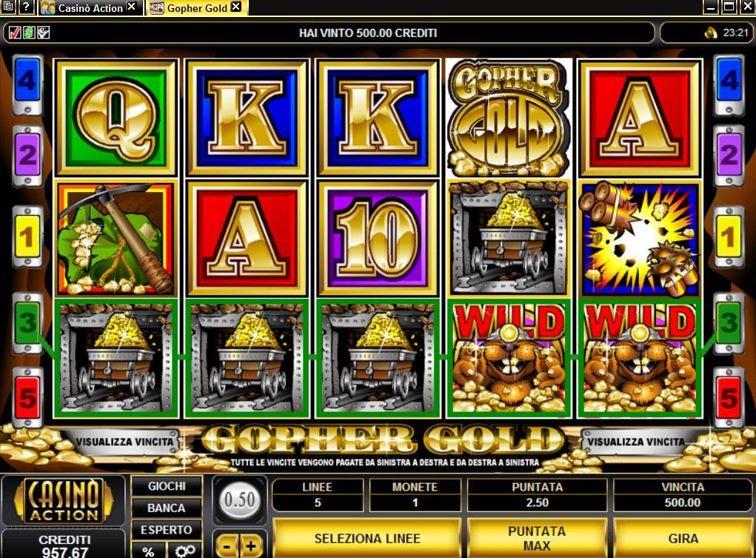Click the percent statistics icon

tap(148, 551)
